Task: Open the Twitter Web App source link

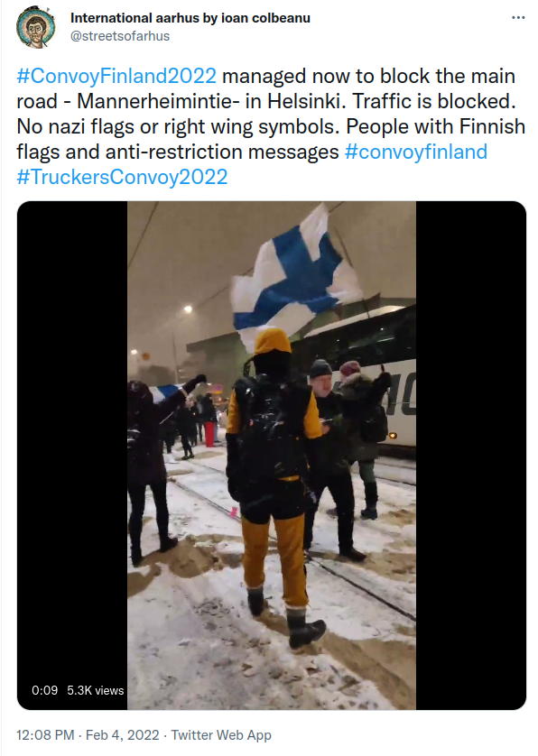Action: (x=221, y=735)
